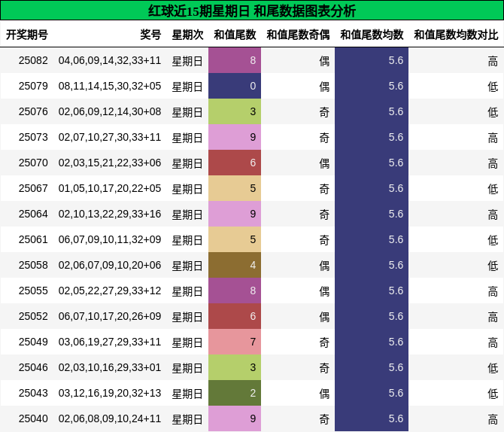
Task: Select numbers 02,06,09,12,14,30+08
Action: point(110,111)
